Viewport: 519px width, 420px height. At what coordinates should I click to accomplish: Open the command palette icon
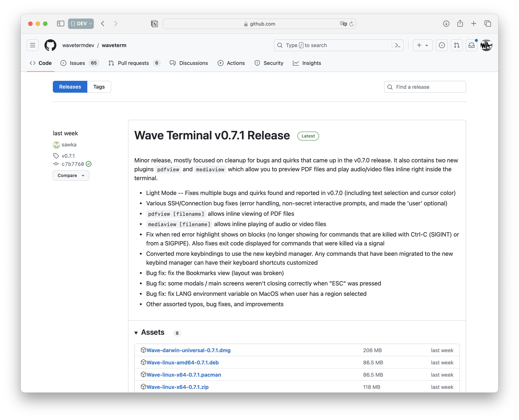tap(398, 45)
